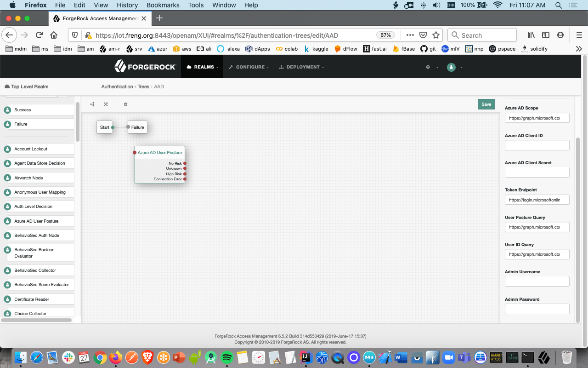Image resolution: width=588 pixels, height=368 pixels.
Task: Open the Window menu
Action: 224,5
